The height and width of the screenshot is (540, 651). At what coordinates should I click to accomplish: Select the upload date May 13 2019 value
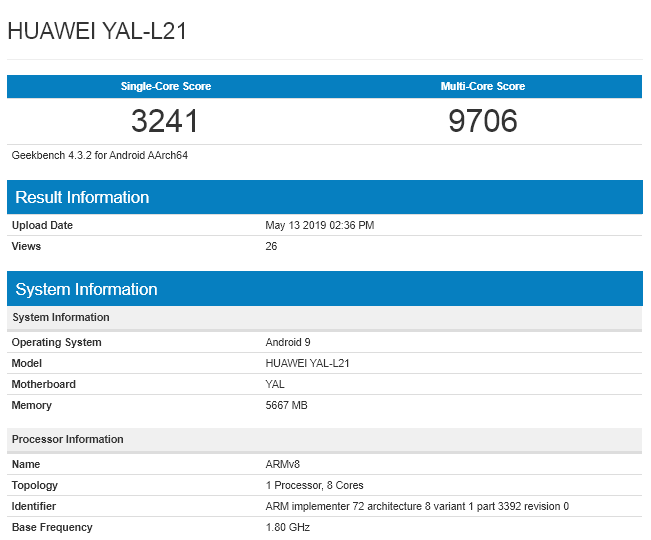(x=320, y=226)
